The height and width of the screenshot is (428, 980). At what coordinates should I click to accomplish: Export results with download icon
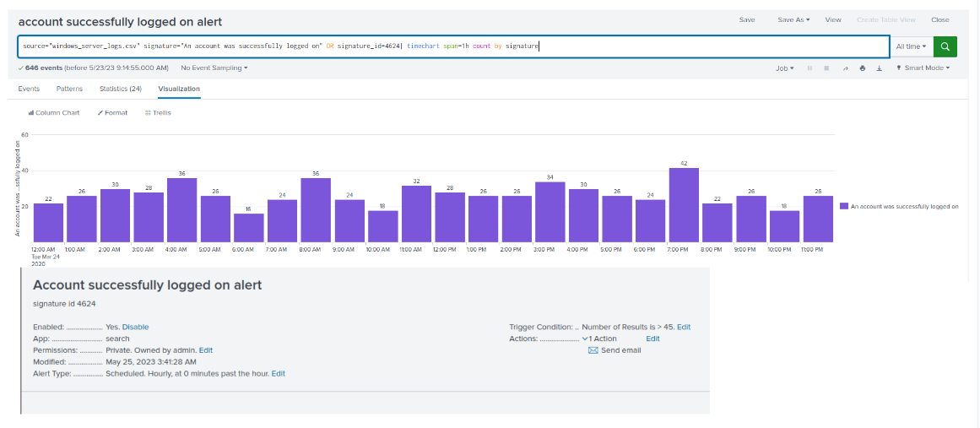(x=879, y=68)
